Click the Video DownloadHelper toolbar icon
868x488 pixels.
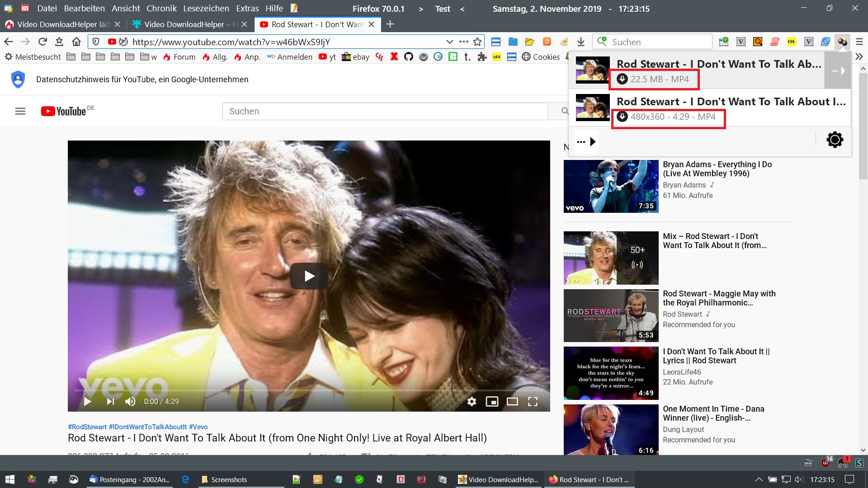tap(842, 42)
